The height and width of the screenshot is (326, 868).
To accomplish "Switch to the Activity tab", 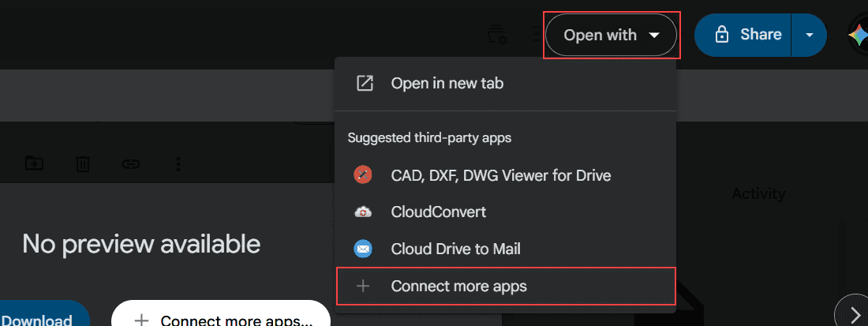I will pos(758,193).
